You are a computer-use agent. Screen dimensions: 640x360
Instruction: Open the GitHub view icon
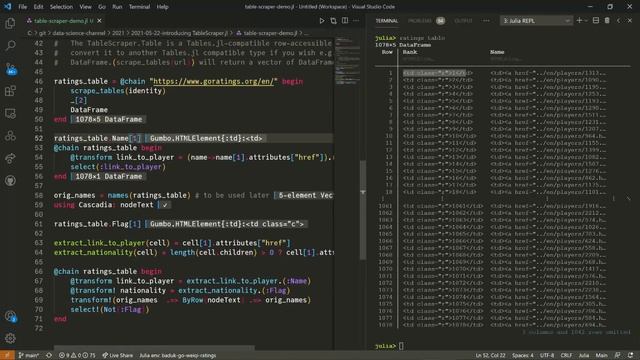10,180
